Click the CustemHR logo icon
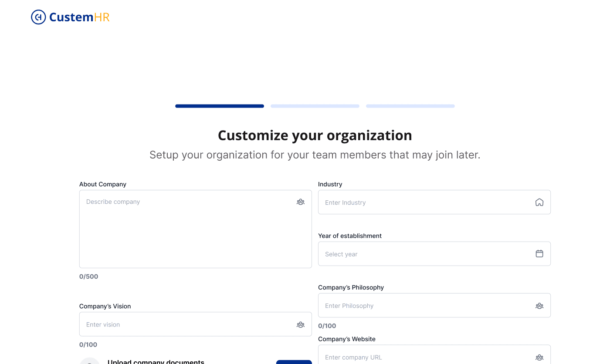The height and width of the screenshot is (364, 610). tap(38, 17)
